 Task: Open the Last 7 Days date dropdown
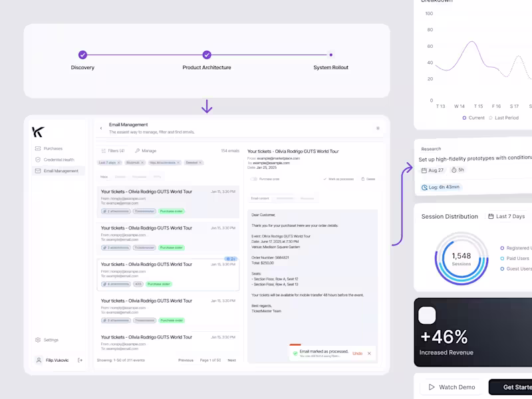click(x=506, y=216)
